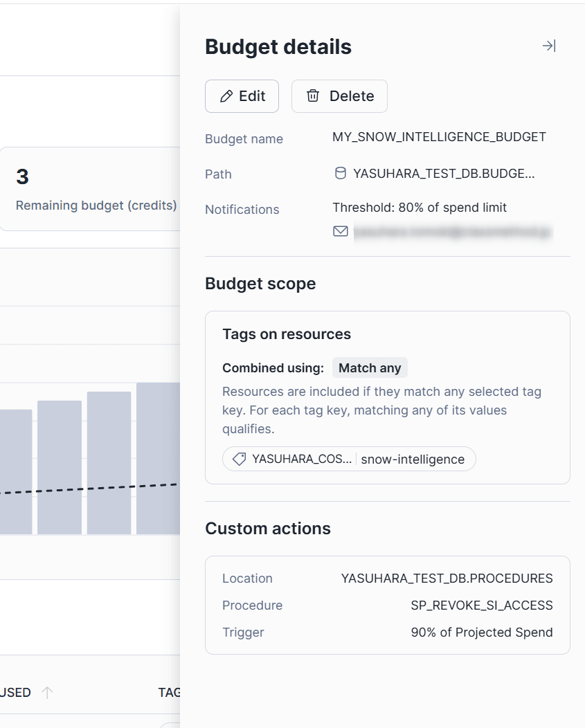Collapse the Budget details panel with arrow icon
The width and height of the screenshot is (585, 728).
548,46
